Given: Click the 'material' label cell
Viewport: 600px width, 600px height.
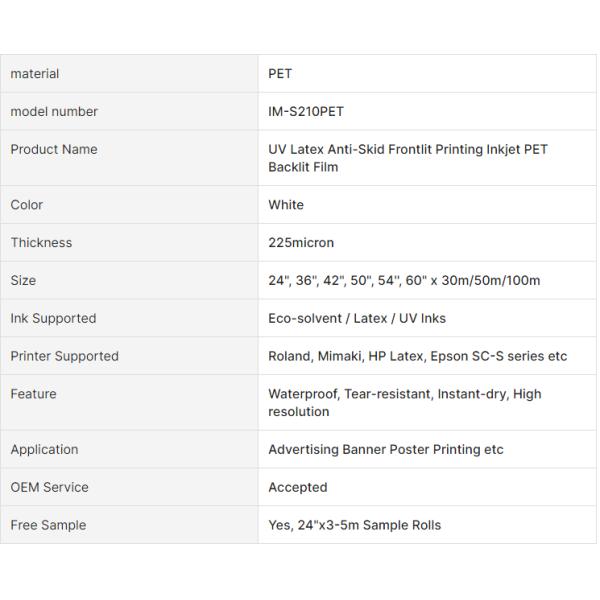Looking at the screenshot, I should point(35,74).
